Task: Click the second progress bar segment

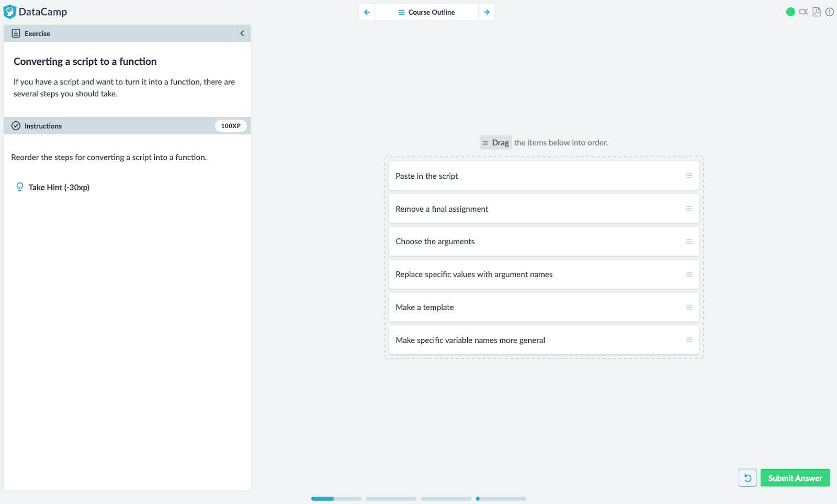Action: click(x=391, y=499)
